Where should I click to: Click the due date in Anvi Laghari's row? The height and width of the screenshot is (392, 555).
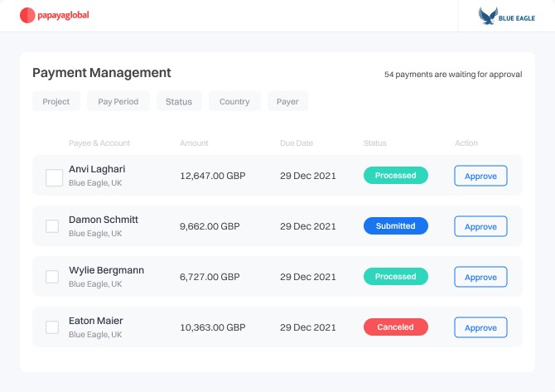tap(308, 176)
